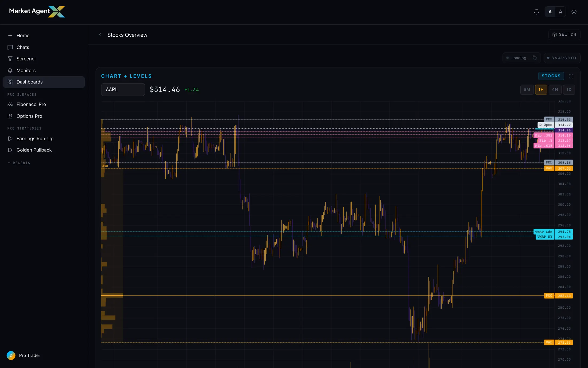Image resolution: width=588 pixels, height=368 pixels.
Task: Click the Monitors bell icon
Action: (x=10, y=70)
